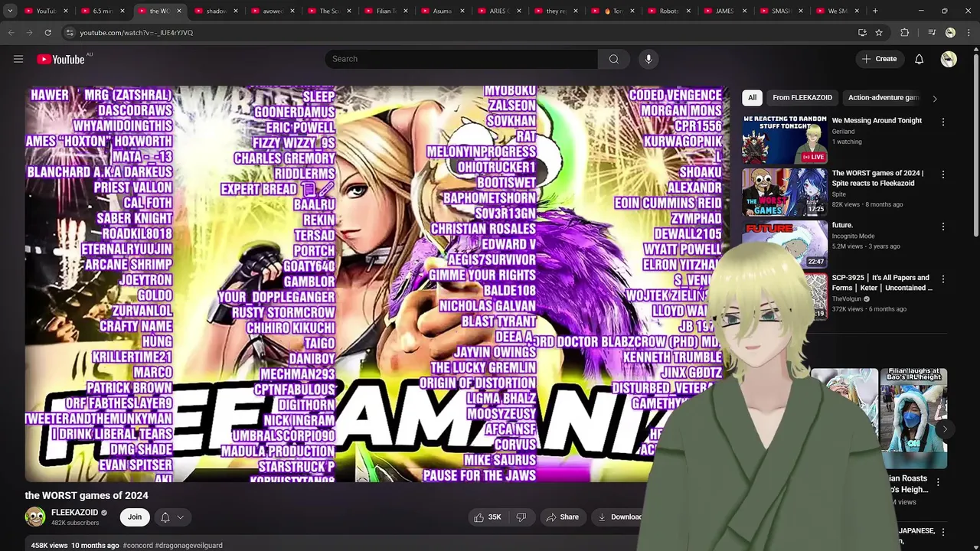This screenshot has height=551, width=980.
Task: Open the Chrome extensions puzzle icon
Action: pyautogui.click(x=905, y=32)
